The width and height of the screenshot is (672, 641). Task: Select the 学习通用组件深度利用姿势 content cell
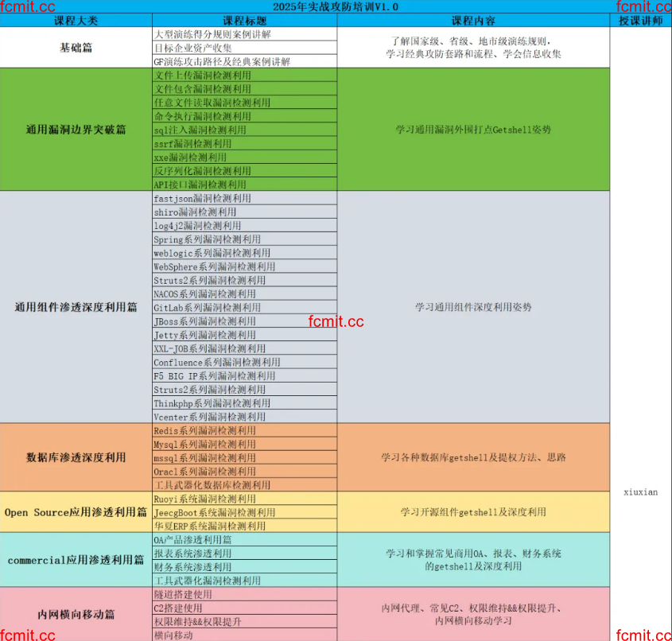[473, 306]
